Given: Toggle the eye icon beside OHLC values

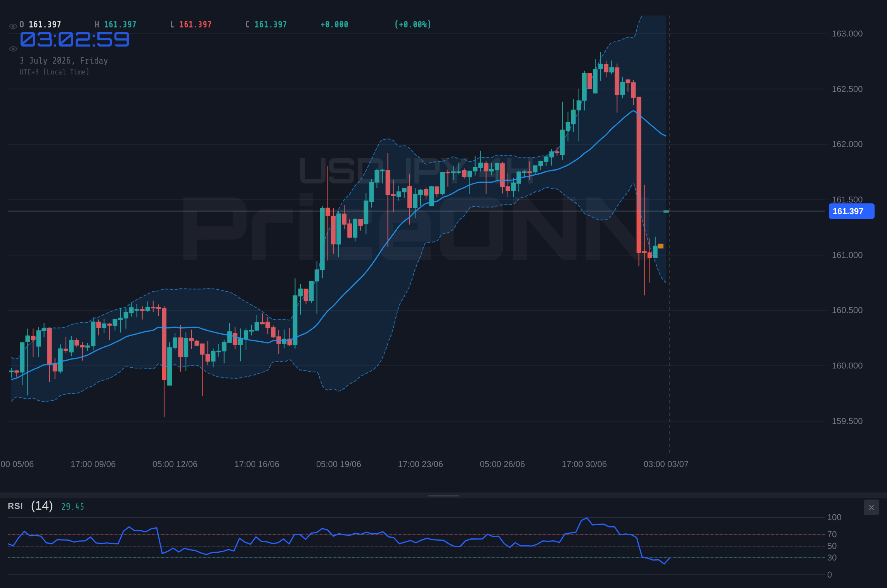Looking at the screenshot, I should [13, 26].
